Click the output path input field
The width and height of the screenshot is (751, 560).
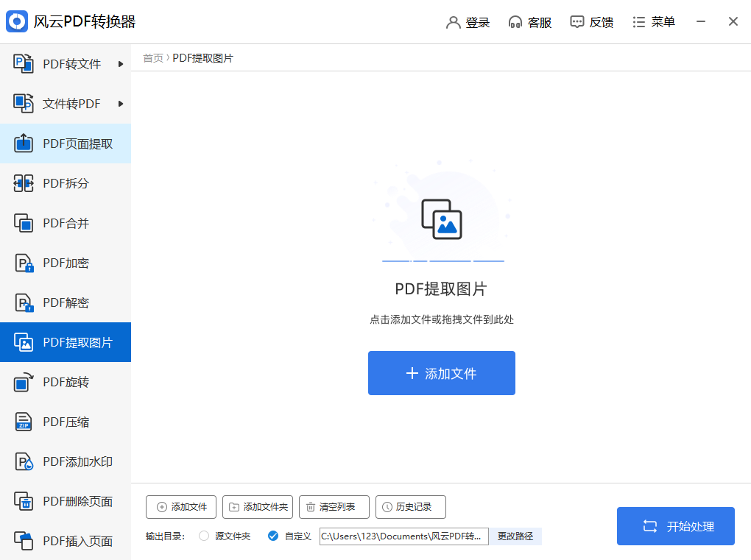point(403,536)
